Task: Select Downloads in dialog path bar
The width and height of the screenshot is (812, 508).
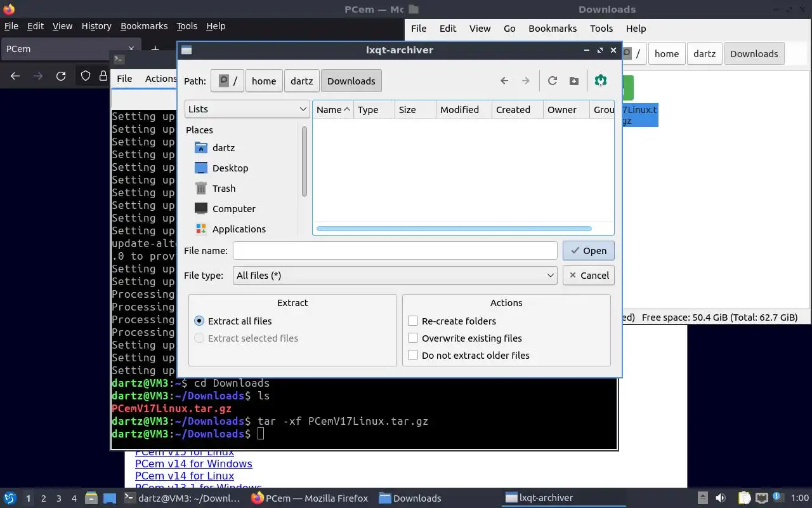Action: pyautogui.click(x=351, y=81)
